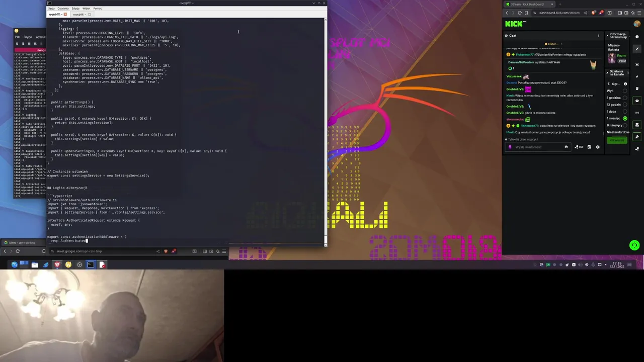Select the 12 godzin radio option
Viewport: 644px width, 362px height.
point(625,105)
